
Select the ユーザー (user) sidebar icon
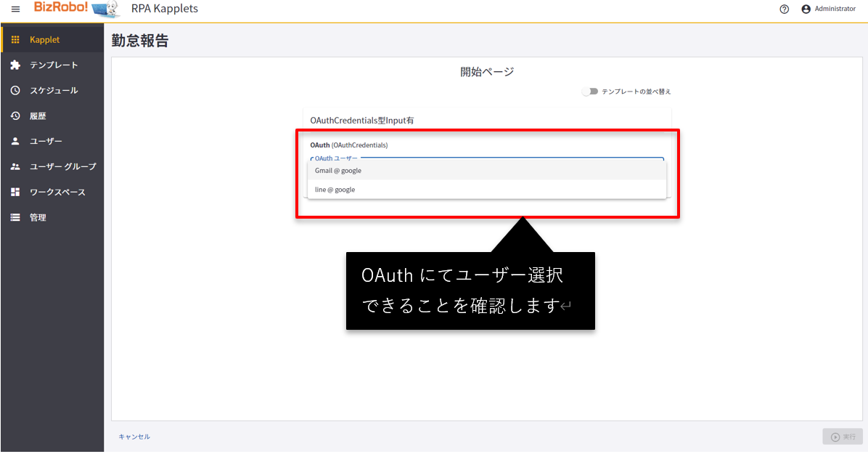[x=15, y=141]
